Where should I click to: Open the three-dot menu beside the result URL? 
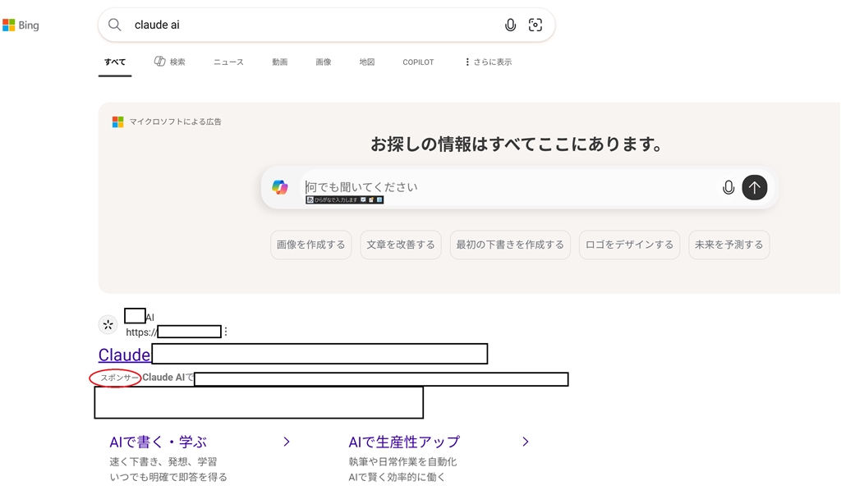click(226, 332)
